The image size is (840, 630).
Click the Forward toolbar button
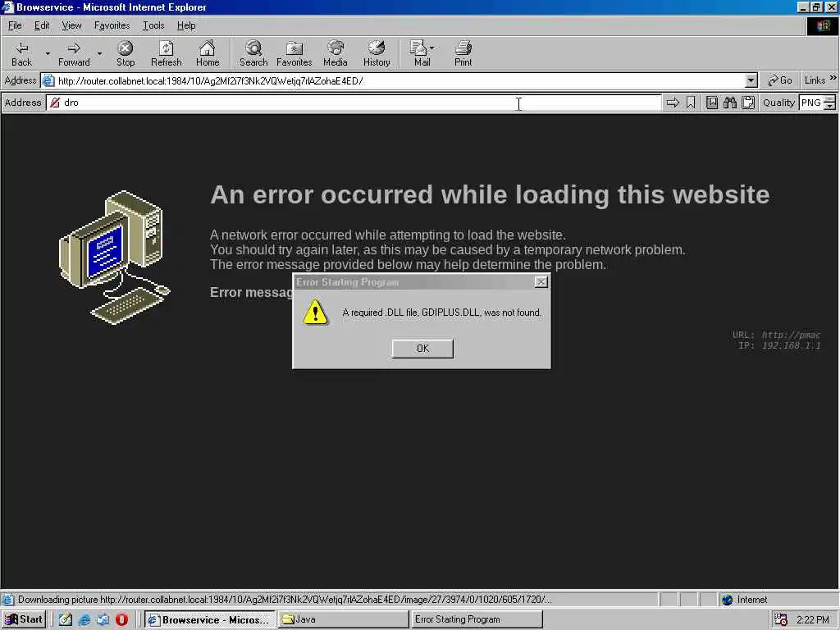(74, 53)
